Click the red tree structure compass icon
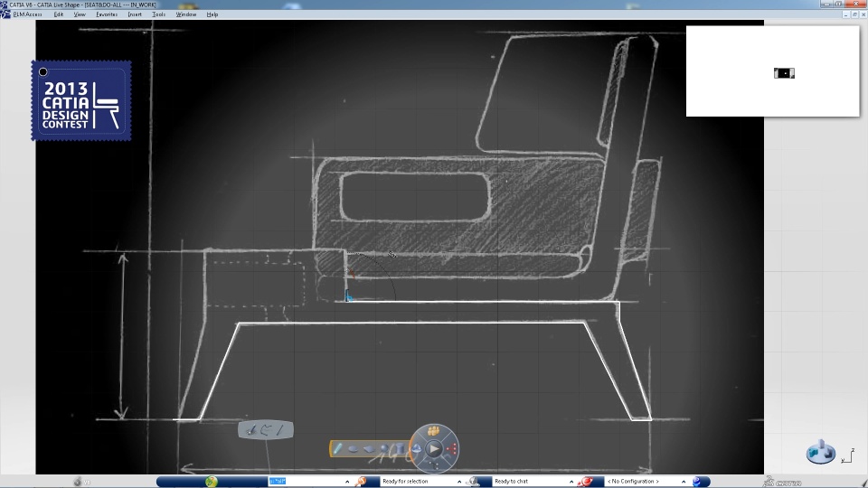 coord(452,449)
